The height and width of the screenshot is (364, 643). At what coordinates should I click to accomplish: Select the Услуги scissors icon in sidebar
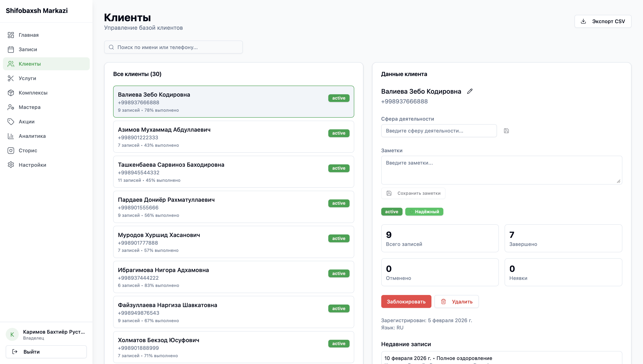tap(11, 78)
